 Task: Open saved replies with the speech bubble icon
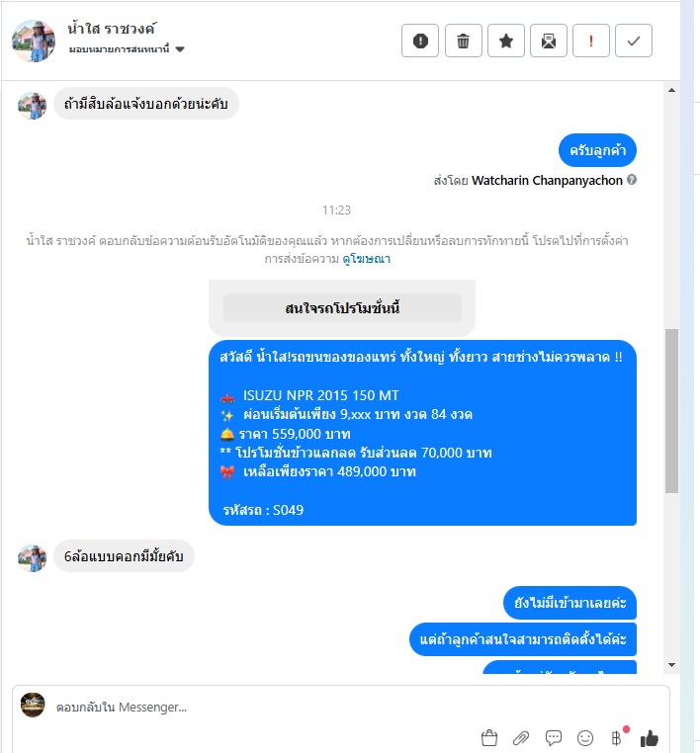(553, 737)
